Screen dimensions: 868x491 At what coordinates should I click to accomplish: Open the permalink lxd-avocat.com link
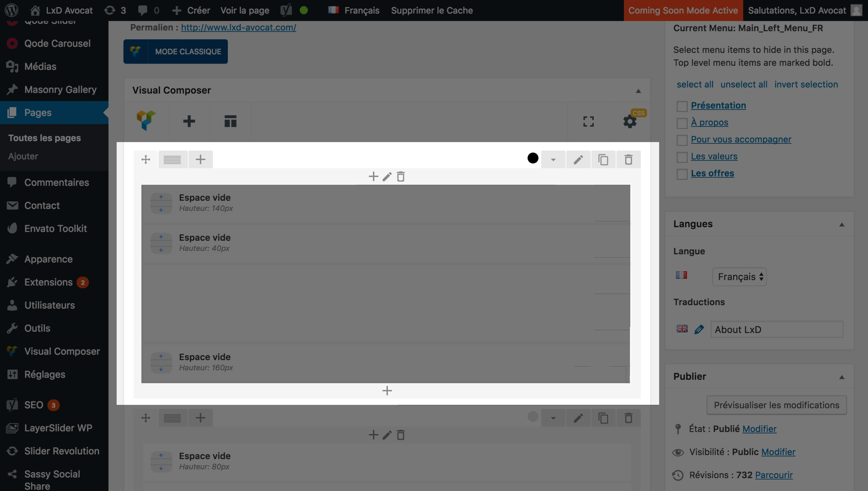(239, 27)
